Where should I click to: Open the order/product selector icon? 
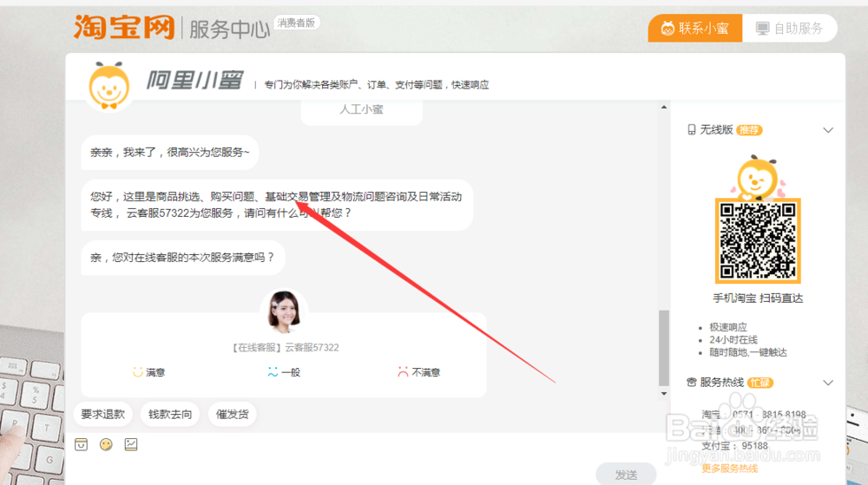(82, 444)
